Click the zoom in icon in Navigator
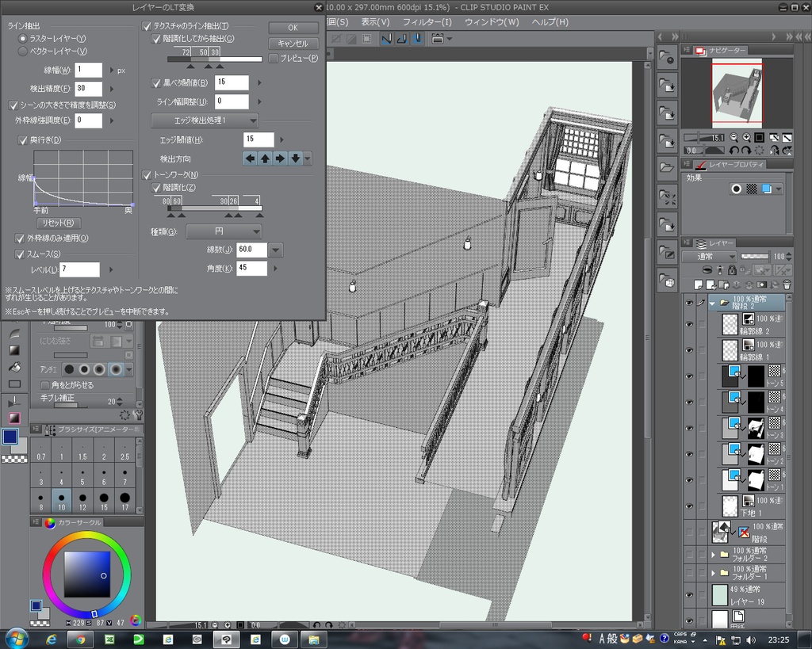This screenshot has width=812, height=649. 747,137
